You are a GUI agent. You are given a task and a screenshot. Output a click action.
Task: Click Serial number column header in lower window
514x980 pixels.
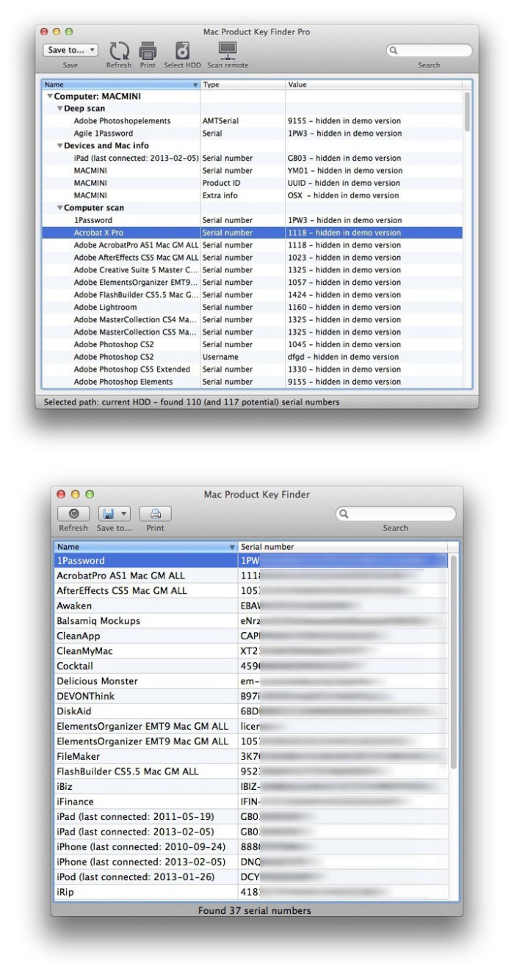pyautogui.click(x=341, y=547)
